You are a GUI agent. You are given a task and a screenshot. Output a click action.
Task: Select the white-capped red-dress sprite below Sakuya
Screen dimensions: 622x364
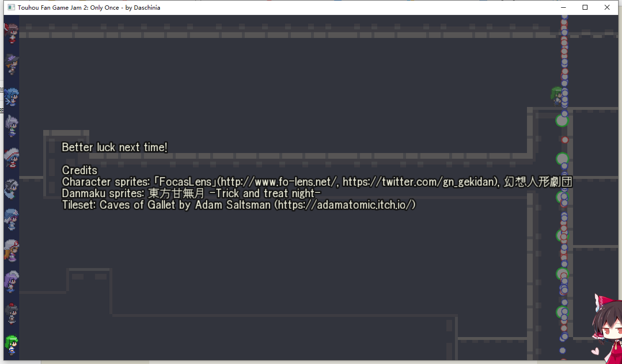click(x=11, y=157)
